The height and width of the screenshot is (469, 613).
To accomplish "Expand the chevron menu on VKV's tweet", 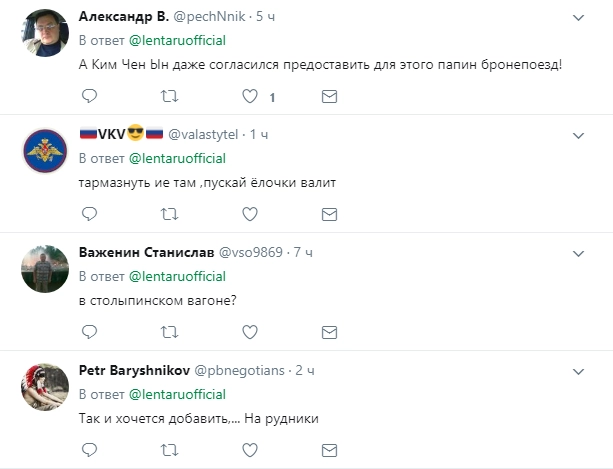I will (578, 134).
